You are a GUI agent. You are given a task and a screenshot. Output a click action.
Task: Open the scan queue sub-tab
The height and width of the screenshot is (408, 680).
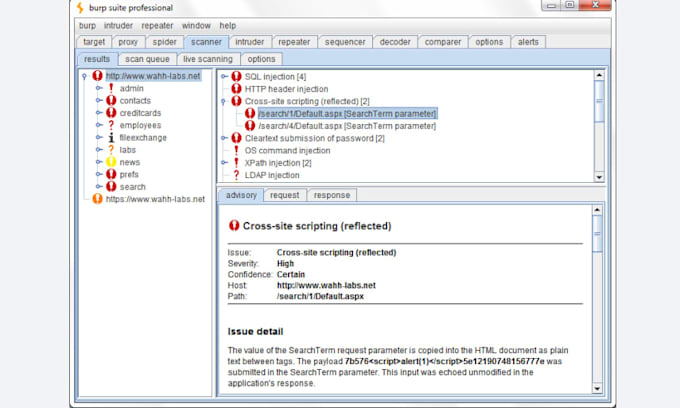[147, 59]
